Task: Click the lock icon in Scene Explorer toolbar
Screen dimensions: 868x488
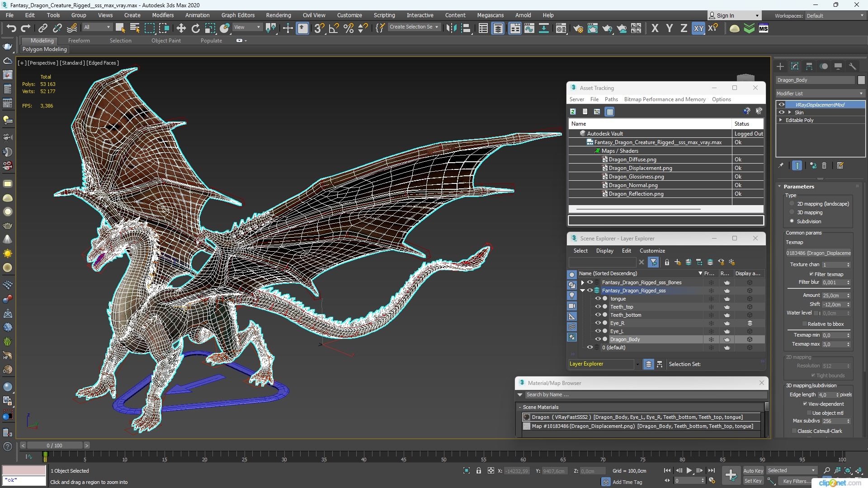Action: (667, 262)
